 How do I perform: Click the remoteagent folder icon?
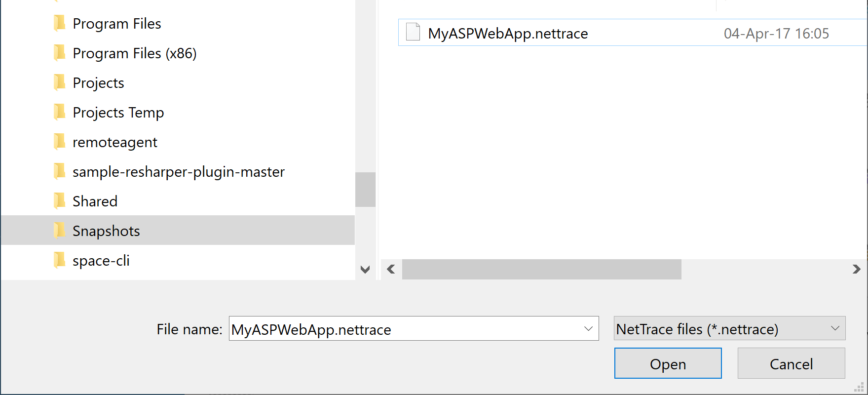coord(59,142)
